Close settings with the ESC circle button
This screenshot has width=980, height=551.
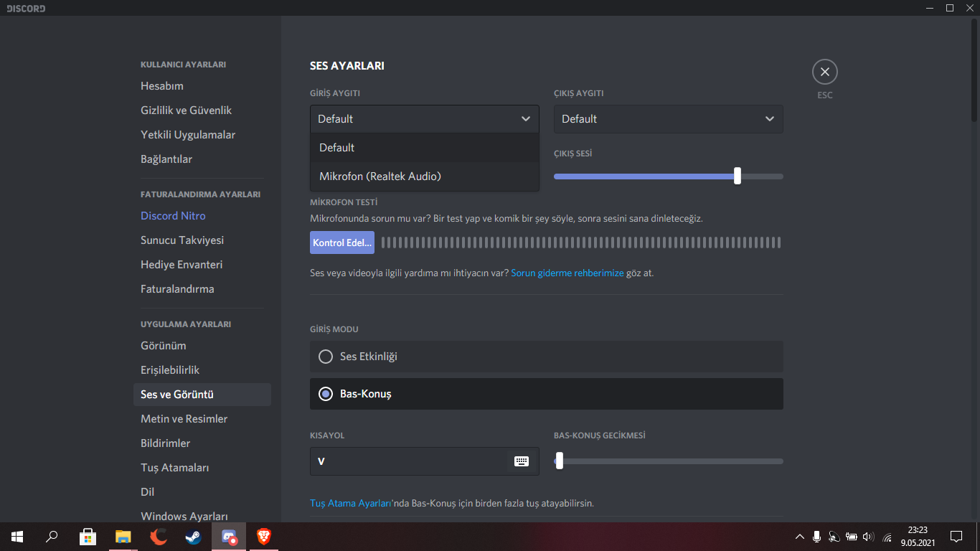tap(825, 72)
